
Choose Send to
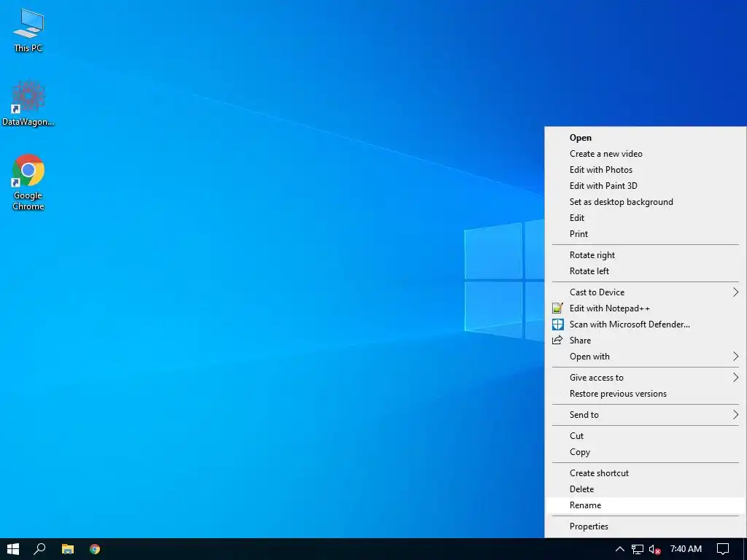[x=645, y=415]
